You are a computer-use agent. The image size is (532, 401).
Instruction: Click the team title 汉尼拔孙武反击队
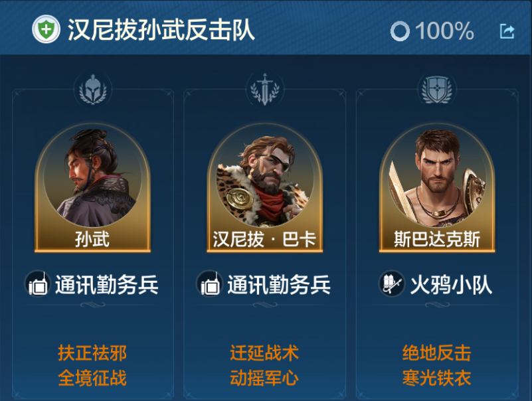point(161,30)
